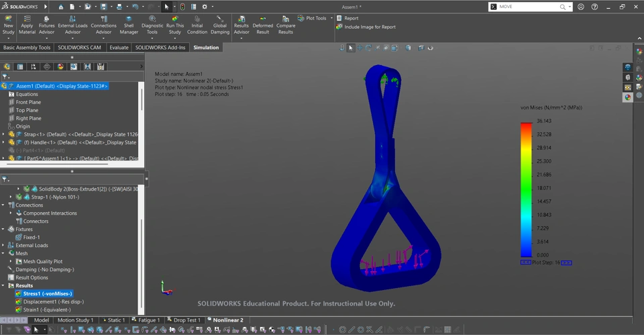
Task: Open the ConfigurationManager tab icon
Action: coord(34,66)
